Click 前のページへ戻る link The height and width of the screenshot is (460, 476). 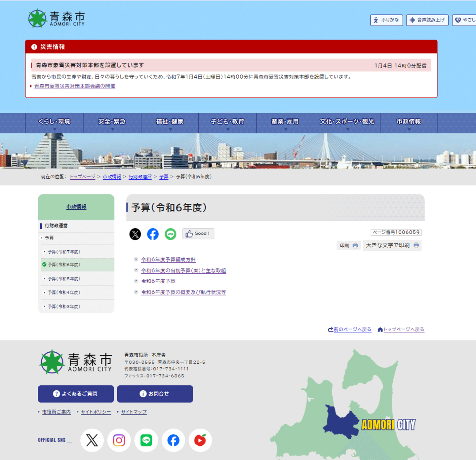(350, 330)
